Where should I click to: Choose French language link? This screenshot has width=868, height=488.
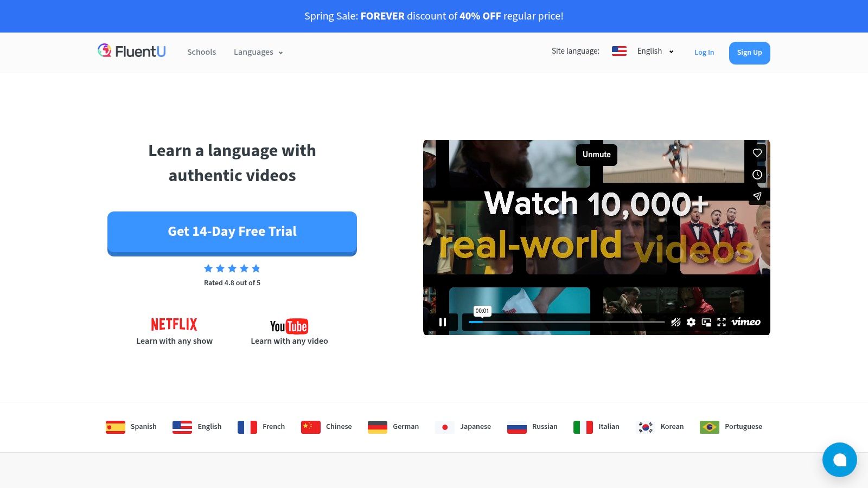(261, 427)
